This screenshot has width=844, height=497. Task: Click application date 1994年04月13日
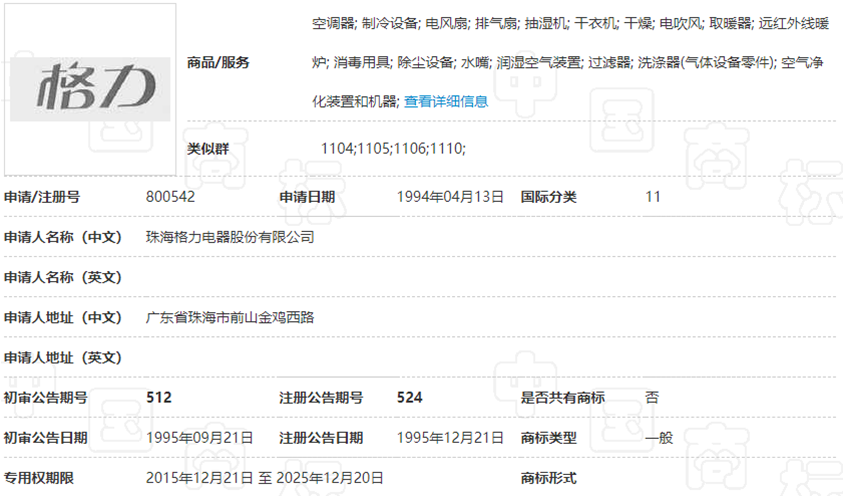[450, 197]
